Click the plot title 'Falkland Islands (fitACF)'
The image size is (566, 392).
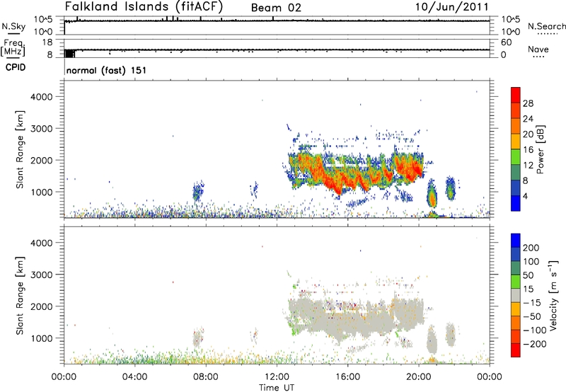144,6
